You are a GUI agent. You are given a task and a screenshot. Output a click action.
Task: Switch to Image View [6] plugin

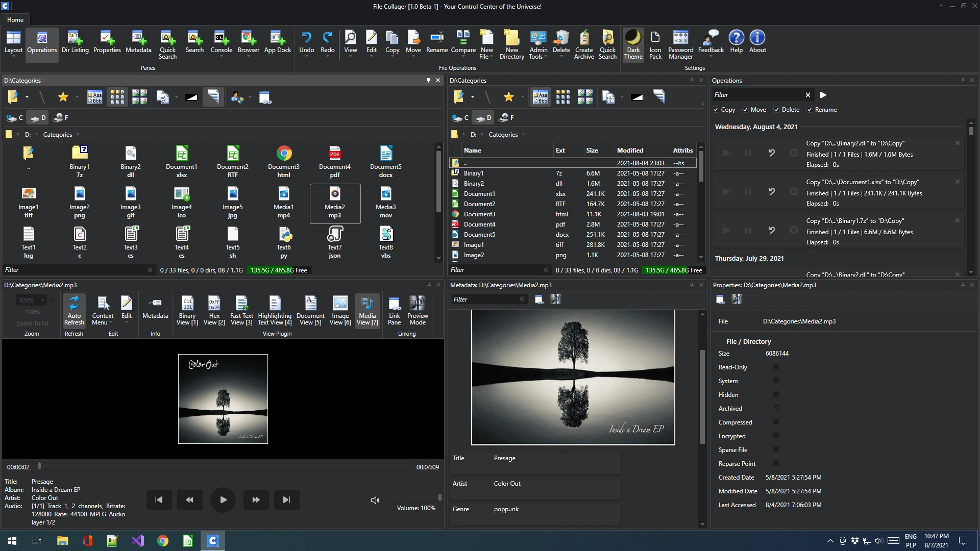(x=340, y=311)
